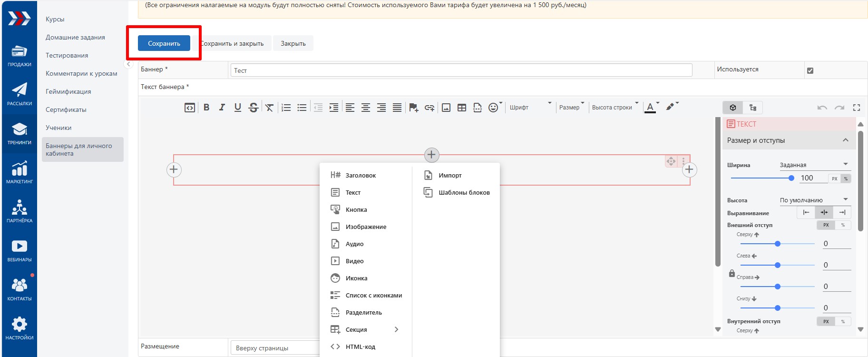
Task: Increase paragraph indent
Action: click(334, 108)
